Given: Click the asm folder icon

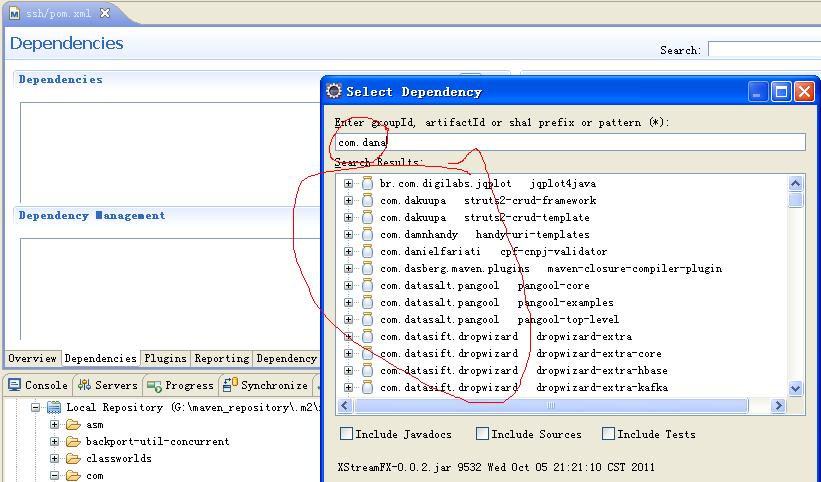Looking at the screenshot, I should 72,425.
